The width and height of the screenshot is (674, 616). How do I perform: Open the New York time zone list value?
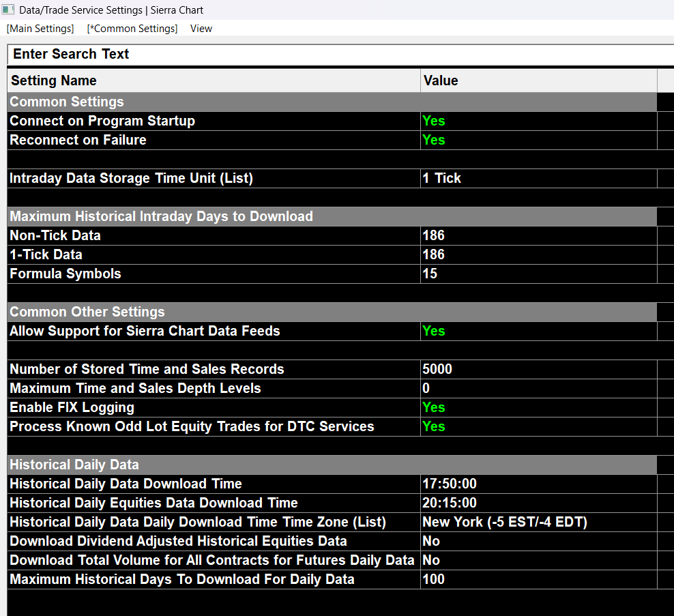[x=539, y=522]
